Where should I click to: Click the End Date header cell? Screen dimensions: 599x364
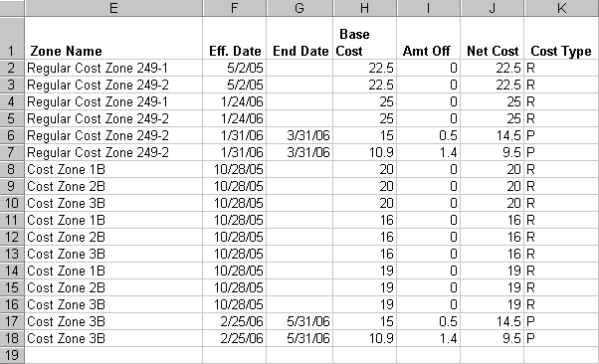coord(299,38)
